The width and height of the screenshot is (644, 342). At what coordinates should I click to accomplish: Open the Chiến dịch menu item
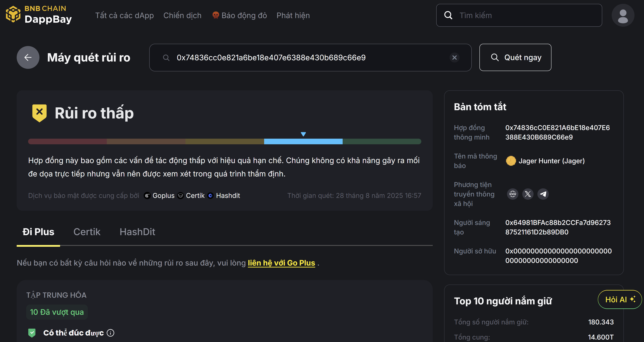coord(182,15)
